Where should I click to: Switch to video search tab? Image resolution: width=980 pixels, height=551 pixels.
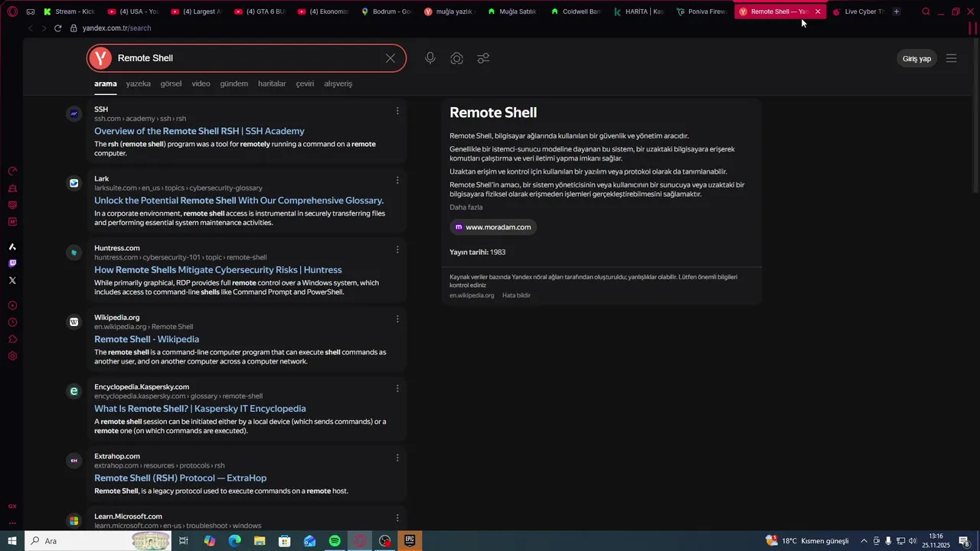click(x=201, y=83)
